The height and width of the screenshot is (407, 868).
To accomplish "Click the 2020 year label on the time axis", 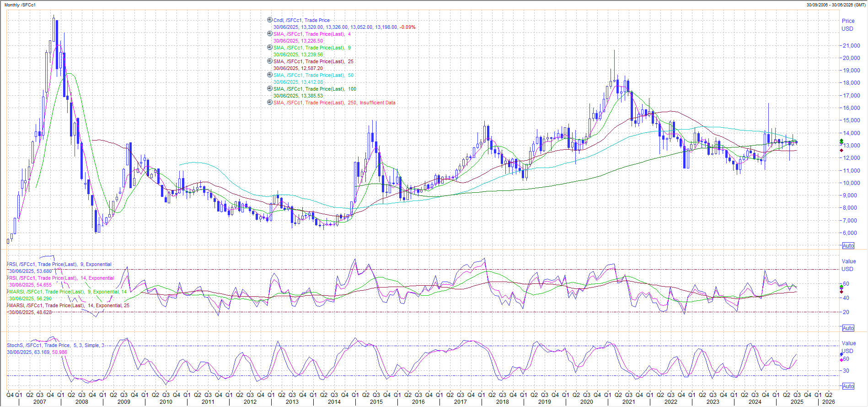I will click(587, 402).
